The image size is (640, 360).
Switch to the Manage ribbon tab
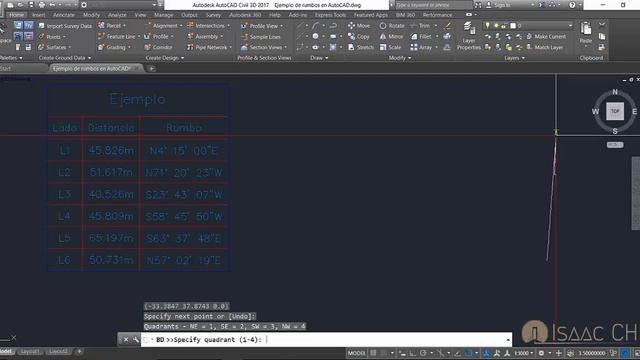pyautogui.click(x=164, y=15)
